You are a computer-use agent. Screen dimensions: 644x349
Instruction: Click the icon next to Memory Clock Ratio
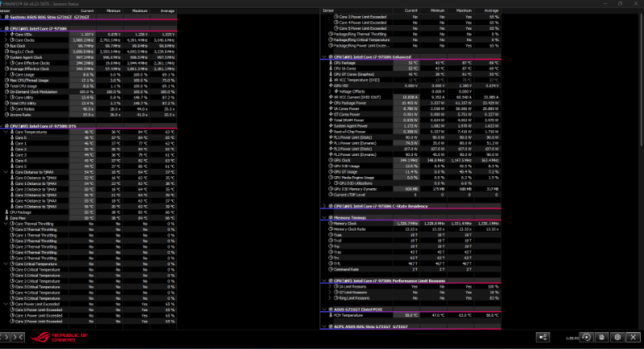point(331,229)
